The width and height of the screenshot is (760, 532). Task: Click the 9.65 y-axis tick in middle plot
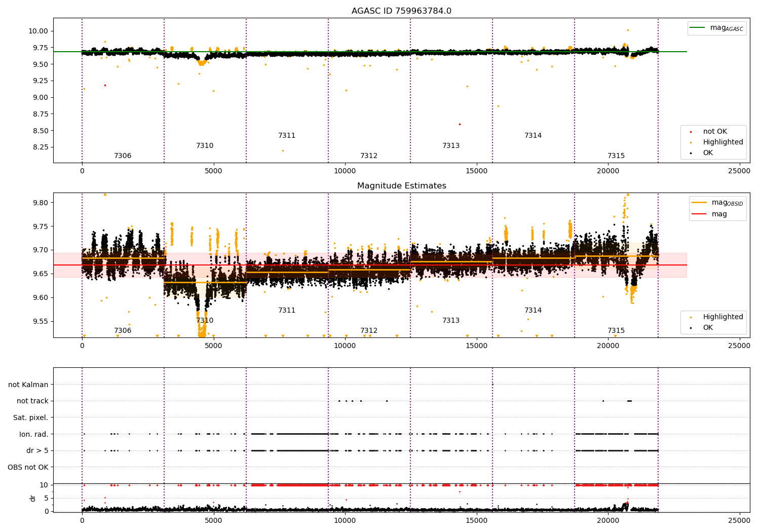[x=40, y=274]
